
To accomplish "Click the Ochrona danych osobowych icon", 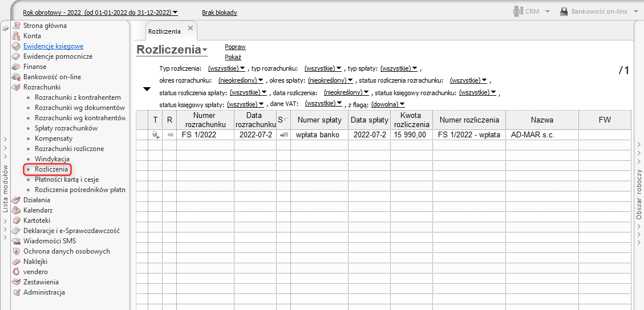I will point(16,251).
